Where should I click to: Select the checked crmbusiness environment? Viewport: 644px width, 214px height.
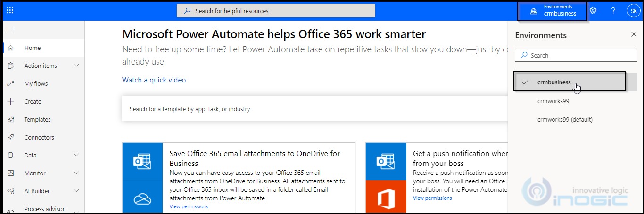tap(554, 82)
